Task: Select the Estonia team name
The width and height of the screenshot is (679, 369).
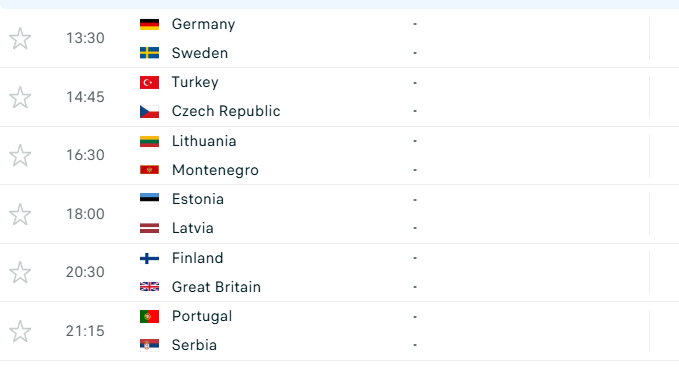Action: (198, 199)
